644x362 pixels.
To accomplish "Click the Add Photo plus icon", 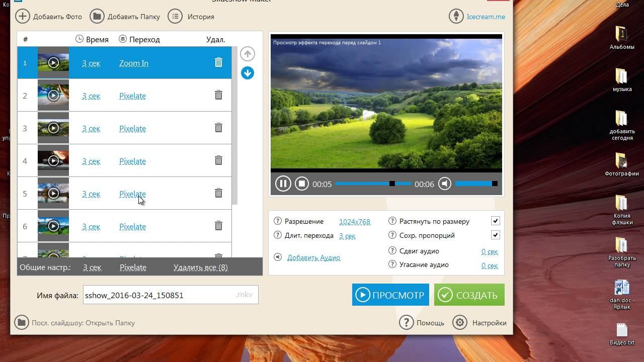I will tap(23, 17).
